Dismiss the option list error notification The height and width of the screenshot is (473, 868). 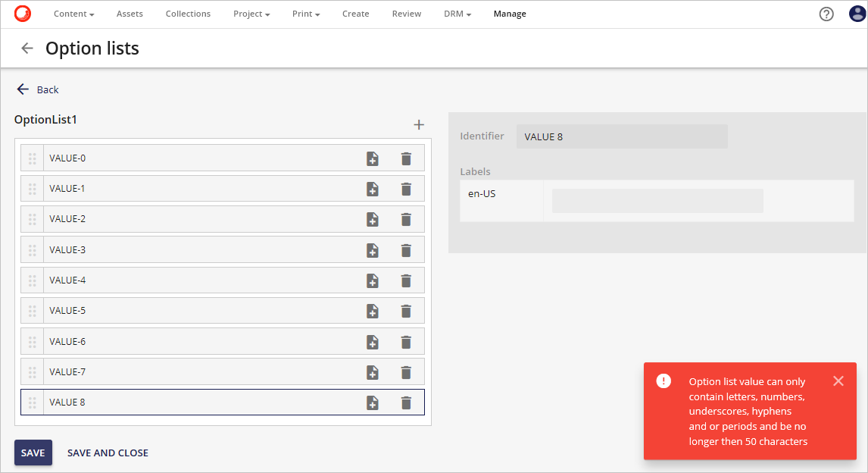click(x=838, y=381)
